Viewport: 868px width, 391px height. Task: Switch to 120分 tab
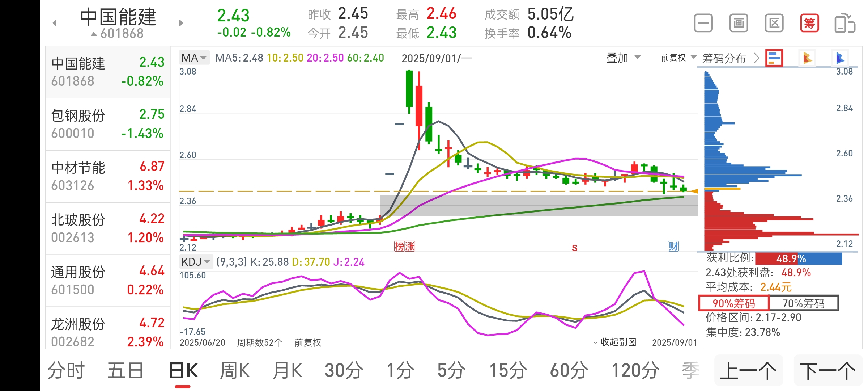click(x=635, y=371)
